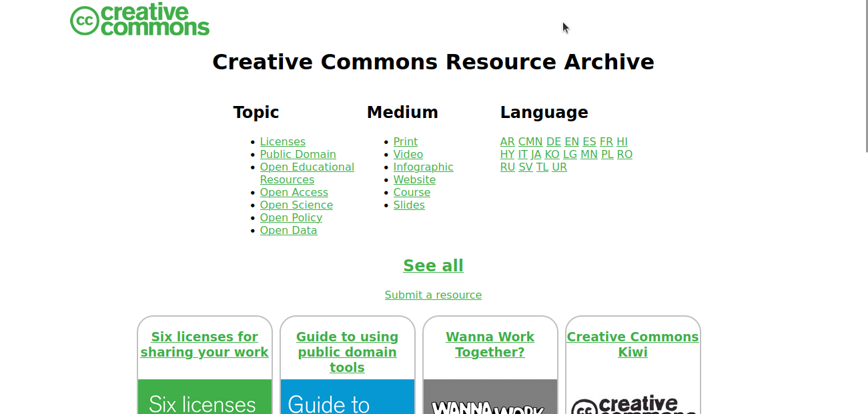Click the green Six licenses thumbnail

(205, 397)
